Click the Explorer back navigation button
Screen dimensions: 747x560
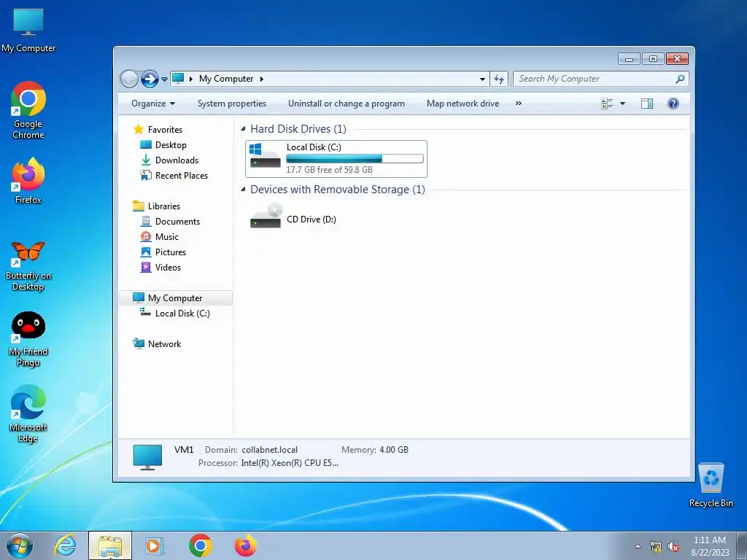tap(128, 79)
